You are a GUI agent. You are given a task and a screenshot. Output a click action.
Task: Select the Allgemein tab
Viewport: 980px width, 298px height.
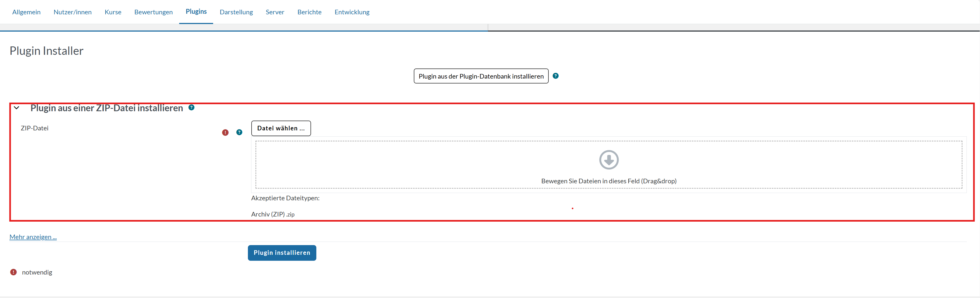pos(26,12)
